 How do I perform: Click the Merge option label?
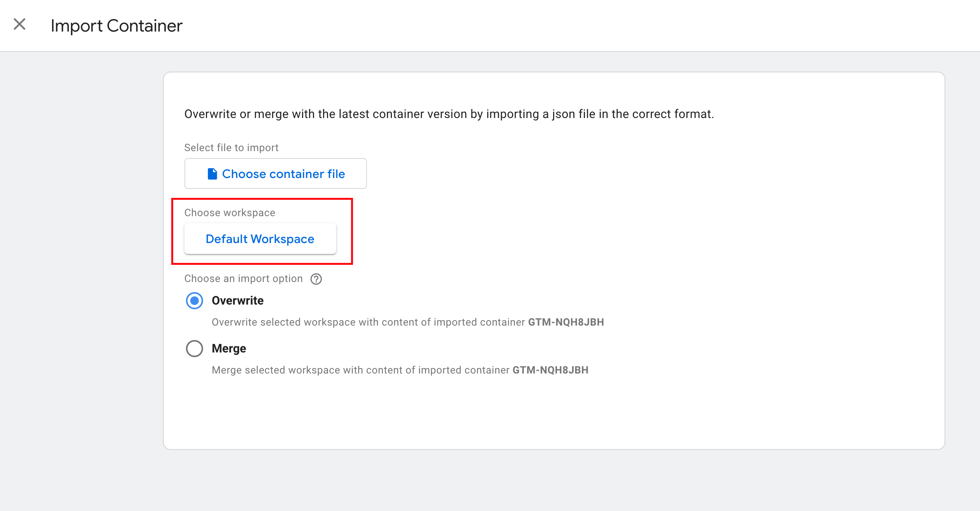(x=229, y=349)
